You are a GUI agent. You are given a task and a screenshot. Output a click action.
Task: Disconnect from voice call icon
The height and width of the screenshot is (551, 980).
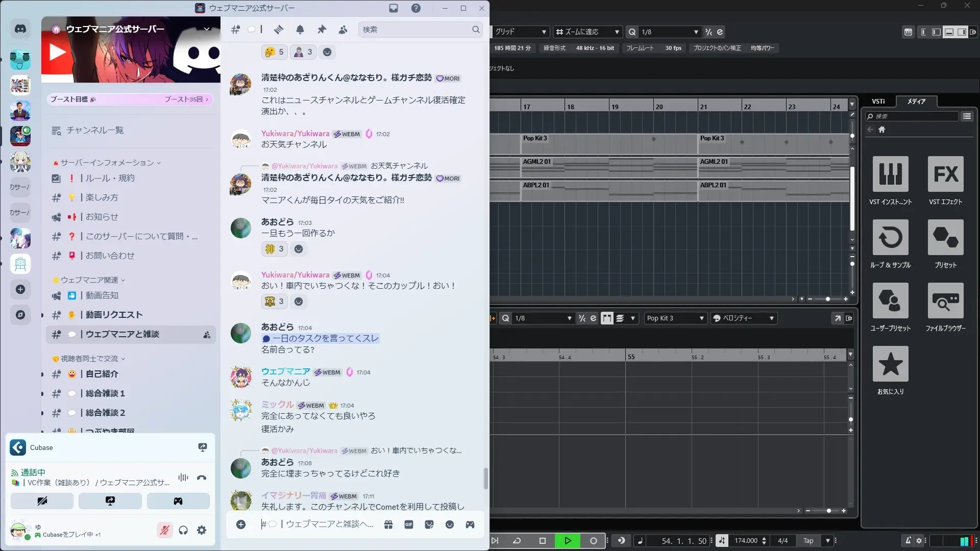click(202, 478)
